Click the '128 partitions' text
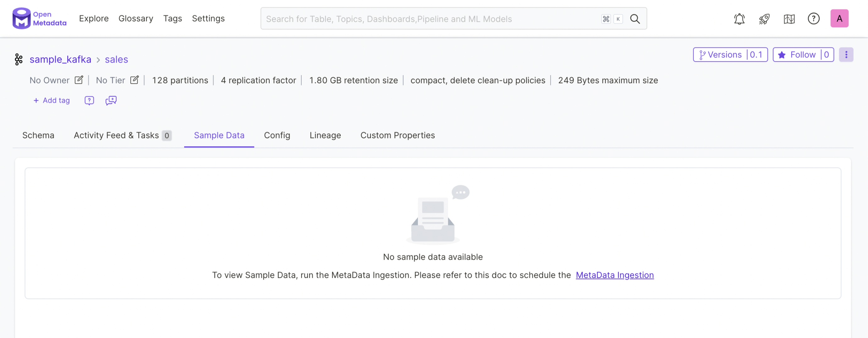868x338 pixels. tap(180, 80)
